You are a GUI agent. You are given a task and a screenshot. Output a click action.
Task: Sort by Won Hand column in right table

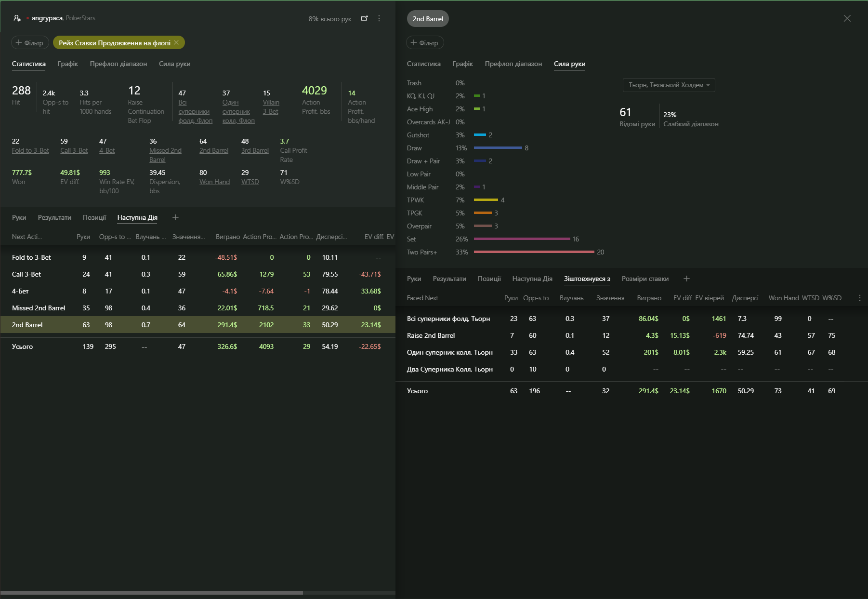pos(783,298)
